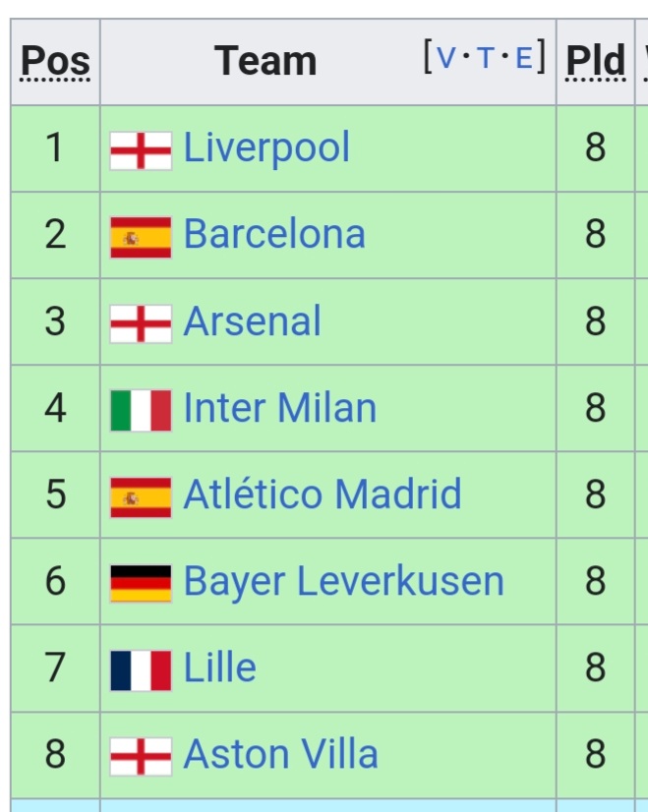
Task: Click France flag next to Lille
Action: click(x=141, y=670)
